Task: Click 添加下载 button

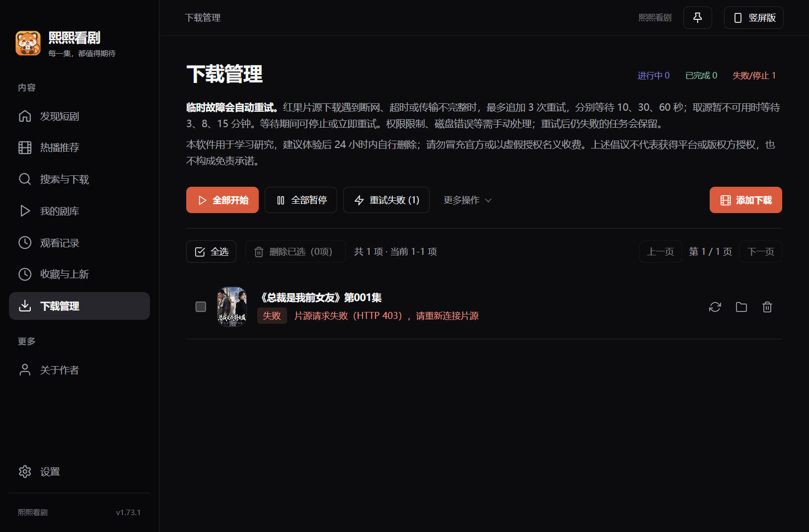Action: click(x=746, y=200)
